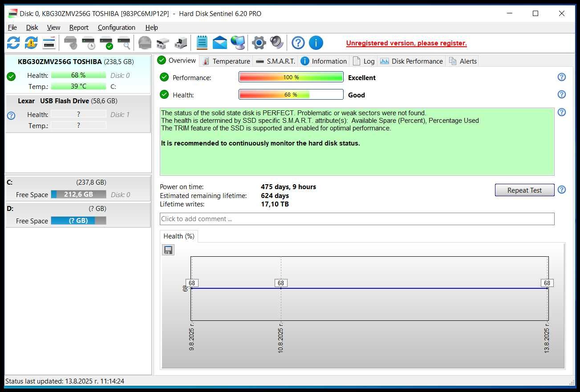Image resolution: width=580 pixels, height=392 pixels.
Task: Click the 10.8.2025 graph data point label
Action: click(281, 283)
